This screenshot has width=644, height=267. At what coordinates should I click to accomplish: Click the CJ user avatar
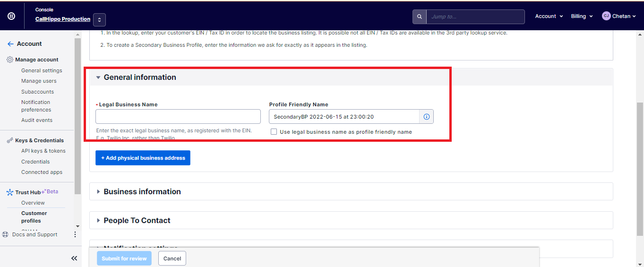point(606,16)
